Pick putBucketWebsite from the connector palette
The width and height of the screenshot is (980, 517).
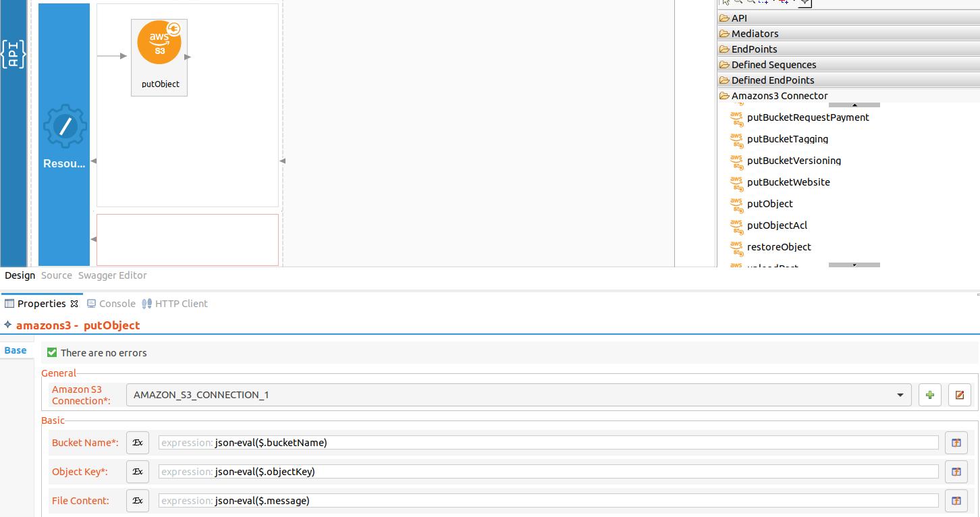788,182
